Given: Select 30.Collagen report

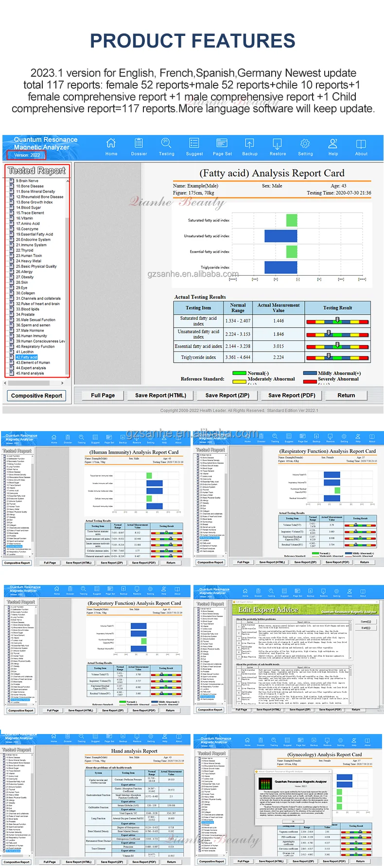Looking at the screenshot, I should 25,293.
